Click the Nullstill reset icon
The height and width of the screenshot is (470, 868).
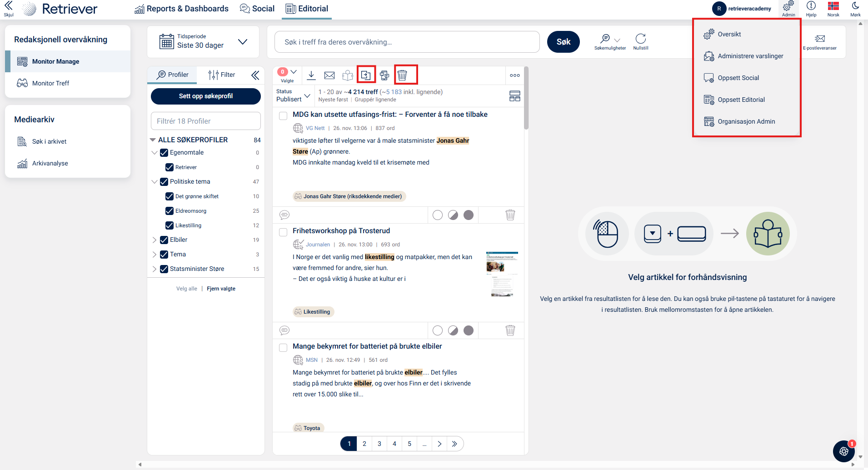click(x=641, y=42)
